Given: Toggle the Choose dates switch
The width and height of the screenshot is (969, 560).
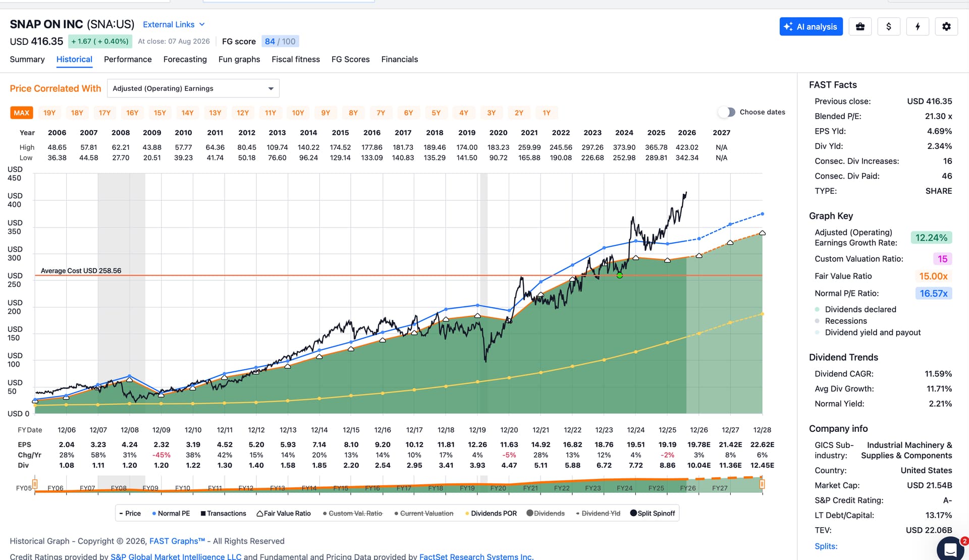Looking at the screenshot, I should [727, 112].
